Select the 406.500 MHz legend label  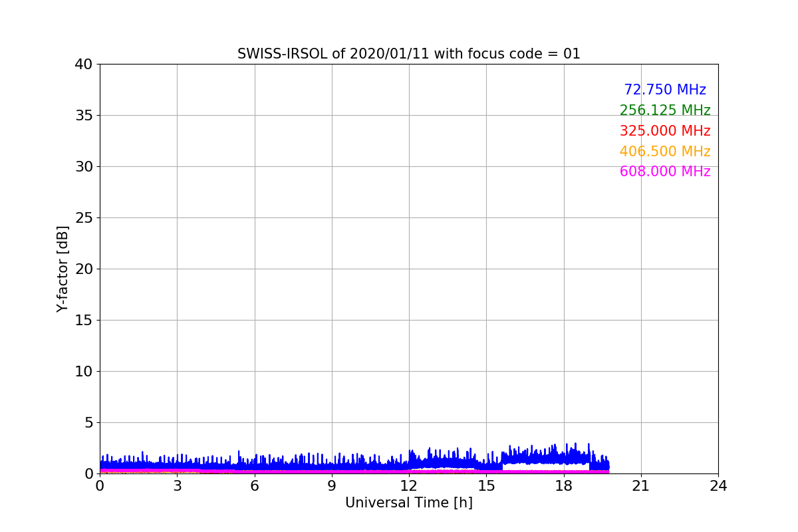pos(665,152)
